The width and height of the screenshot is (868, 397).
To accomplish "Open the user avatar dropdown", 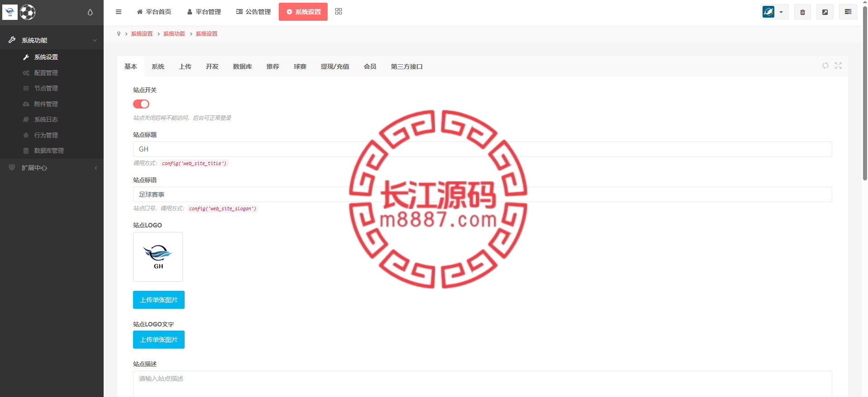I will (774, 12).
